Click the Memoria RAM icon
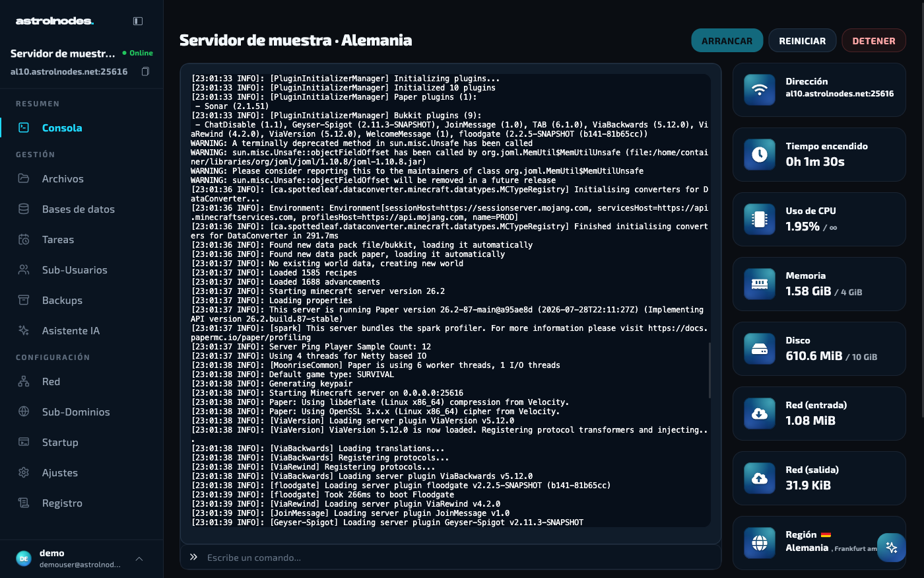This screenshot has width=924, height=578. (760, 284)
